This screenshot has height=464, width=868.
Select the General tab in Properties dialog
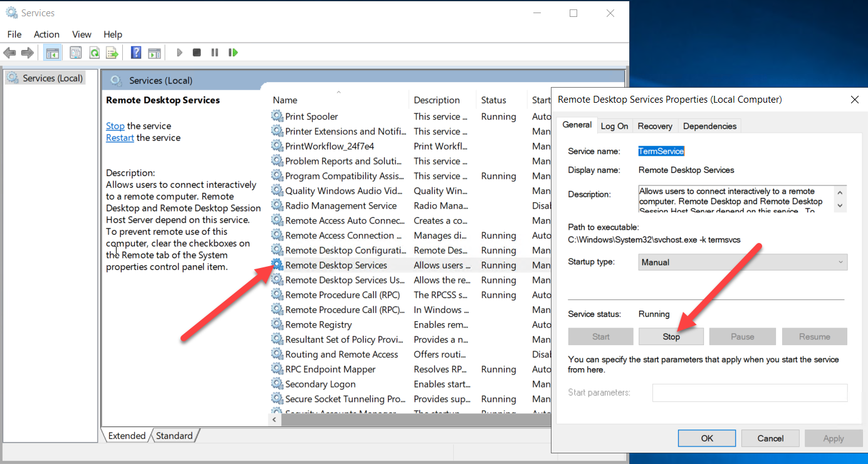point(577,125)
